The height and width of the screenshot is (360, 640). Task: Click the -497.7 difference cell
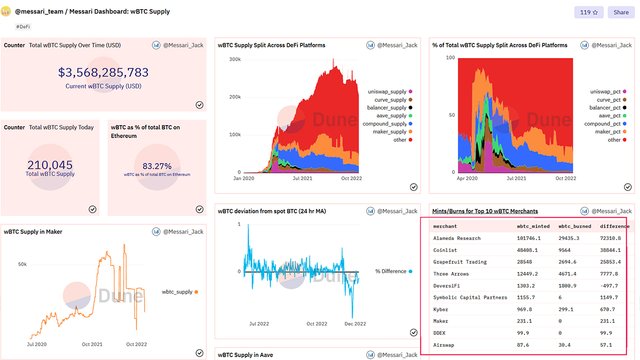(x=609, y=286)
